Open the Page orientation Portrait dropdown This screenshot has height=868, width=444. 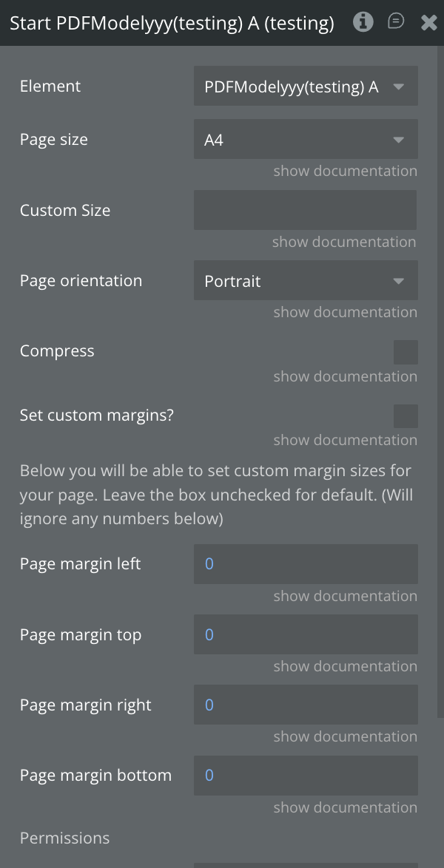306,281
